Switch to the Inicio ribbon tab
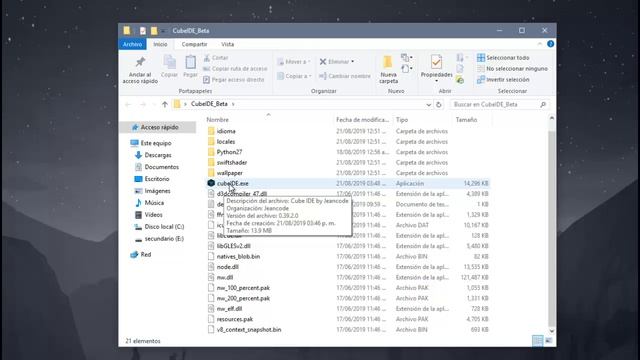The image size is (640, 360). (160, 44)
